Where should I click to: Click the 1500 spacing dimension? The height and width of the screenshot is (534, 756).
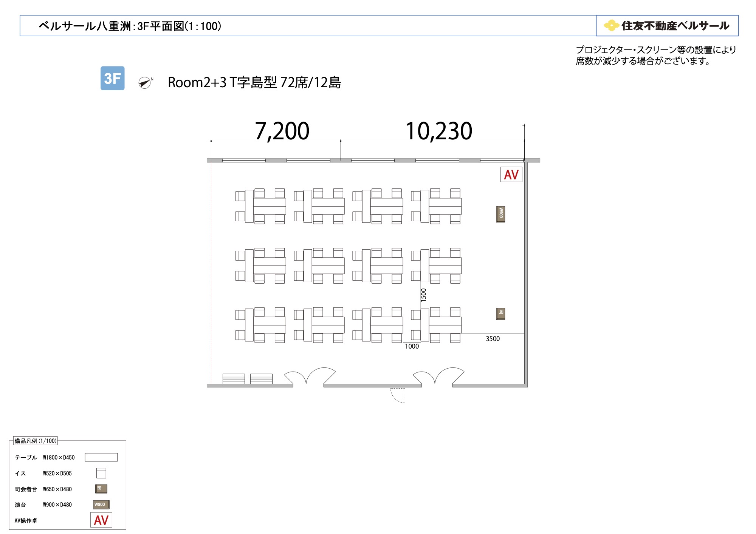[x=424, y=295]
